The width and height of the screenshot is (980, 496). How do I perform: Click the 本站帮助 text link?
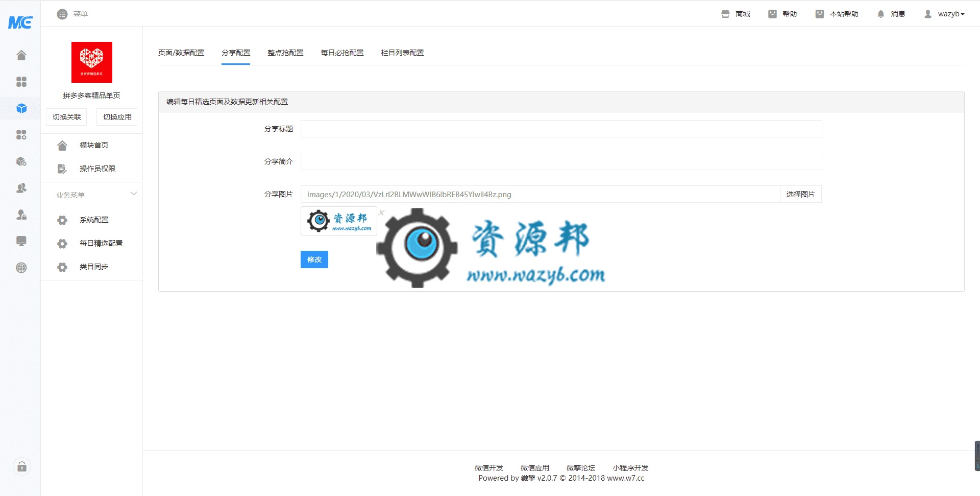[x=844, y=14]
